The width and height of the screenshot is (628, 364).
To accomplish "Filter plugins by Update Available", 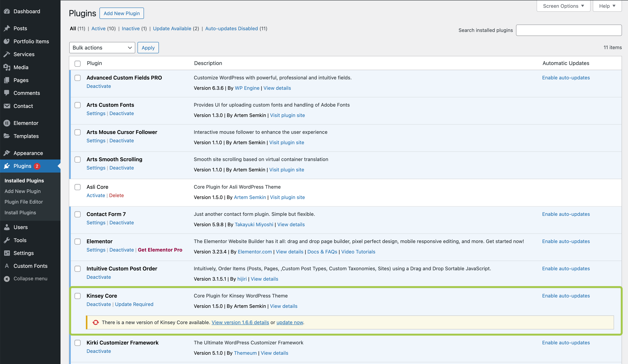I will coord(172,29).
